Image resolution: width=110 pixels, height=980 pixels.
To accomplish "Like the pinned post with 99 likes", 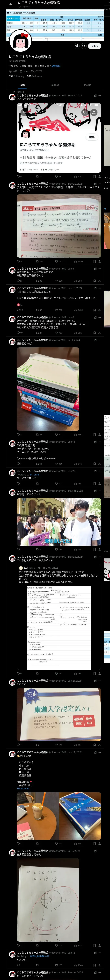I will point(58,177).
